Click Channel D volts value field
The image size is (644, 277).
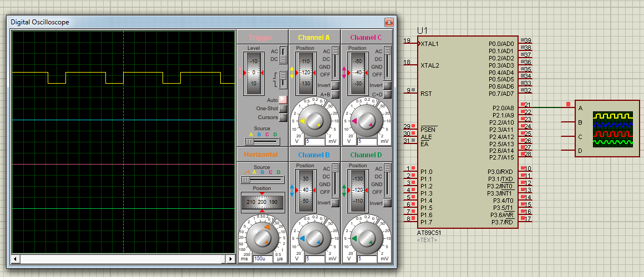pos(367,259)
